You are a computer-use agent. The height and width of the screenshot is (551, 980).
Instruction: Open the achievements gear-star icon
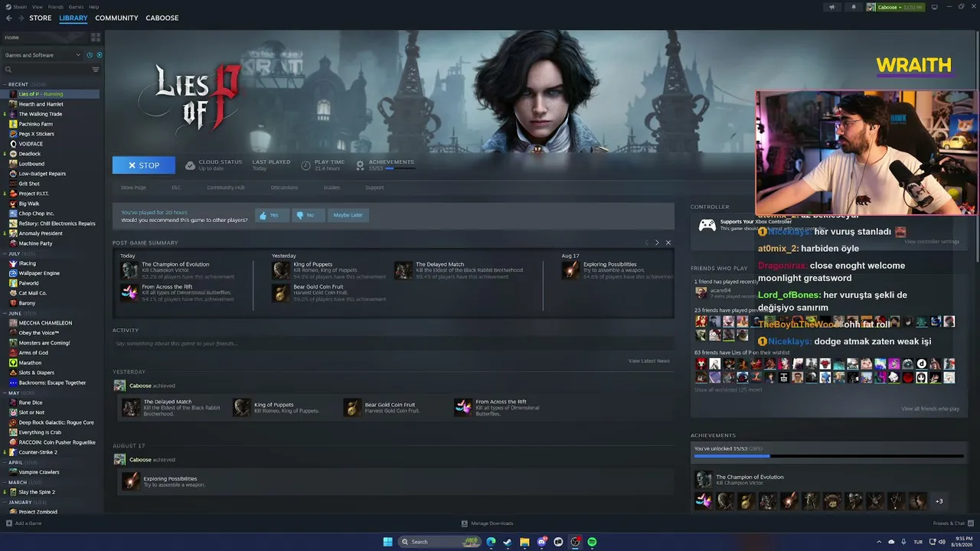361,165
